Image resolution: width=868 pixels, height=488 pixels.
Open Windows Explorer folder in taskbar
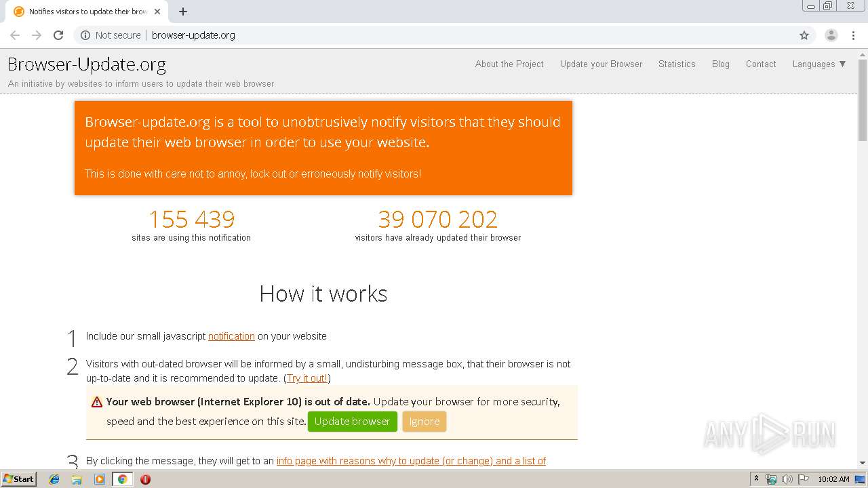pos(77,479)
